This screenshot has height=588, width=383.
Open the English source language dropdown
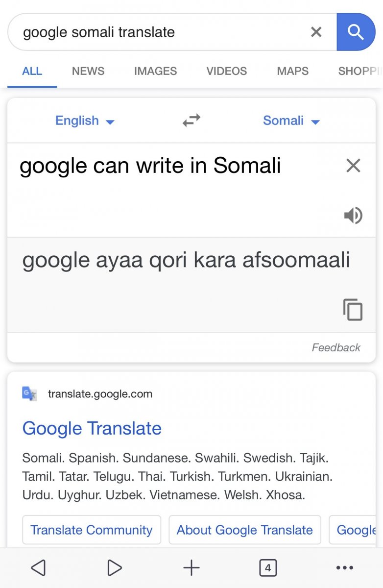pyautogui.click(x=84, y=121)
